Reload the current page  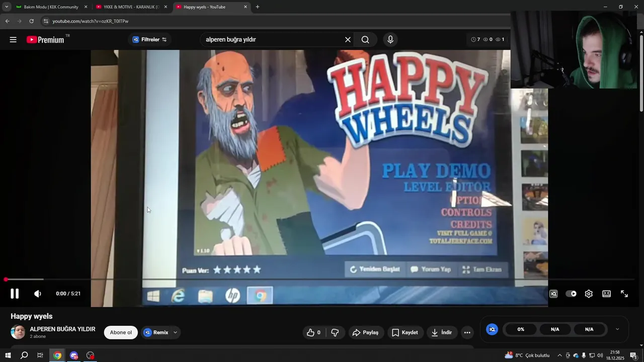click(x=31, y=21)
